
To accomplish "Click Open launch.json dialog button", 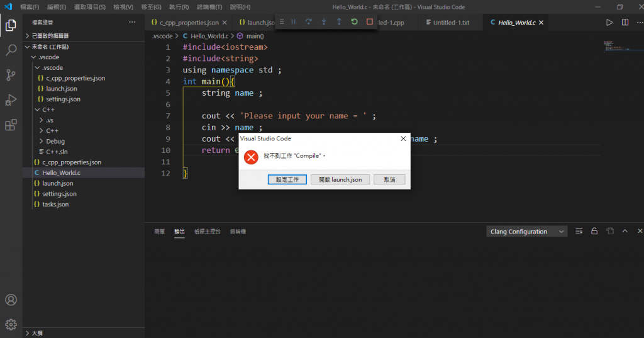I will (x=340, y=179).
